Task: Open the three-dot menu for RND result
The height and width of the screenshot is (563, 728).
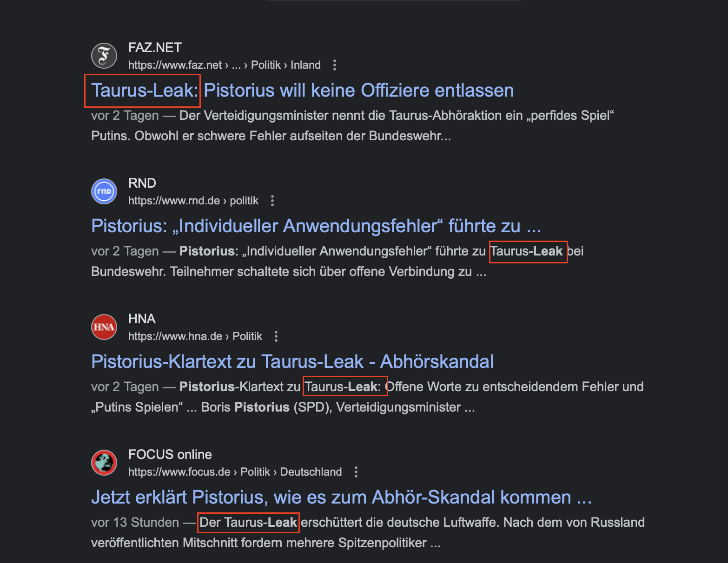Action: click(272, 201)
